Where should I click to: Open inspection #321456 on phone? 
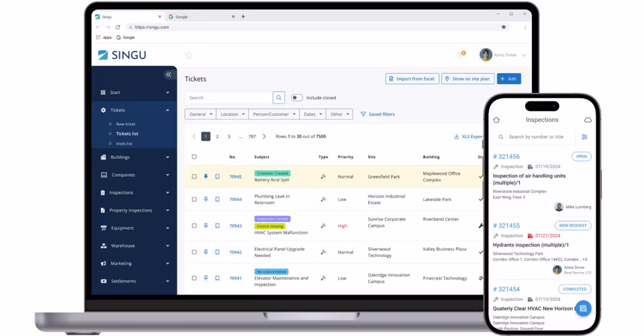click(x=506, y=157)
